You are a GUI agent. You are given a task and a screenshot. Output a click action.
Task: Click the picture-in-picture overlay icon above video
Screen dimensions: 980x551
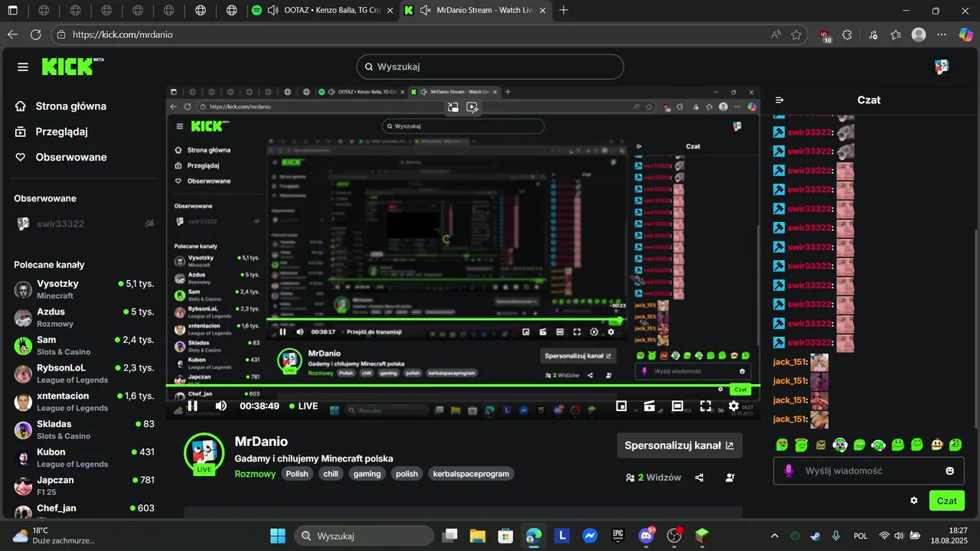[x=453, y=108]
